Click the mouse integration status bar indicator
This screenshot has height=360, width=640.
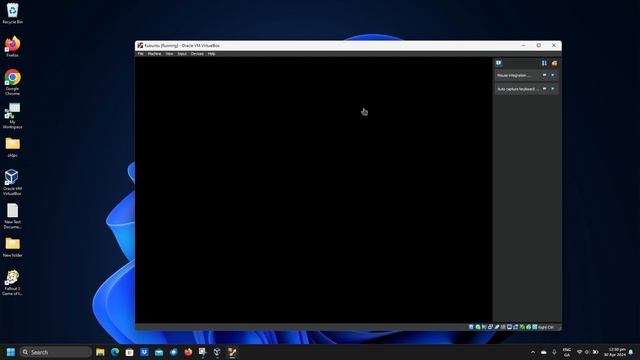tap(528, 327)
